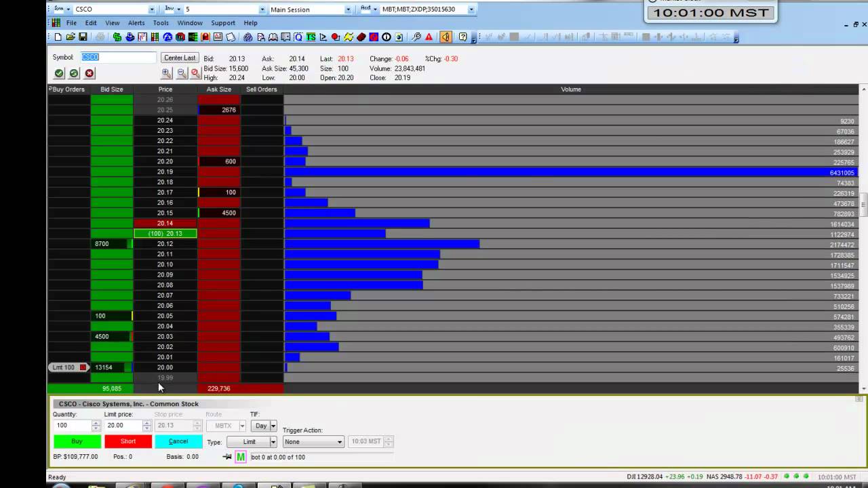Open the Tools menu

coord(161,23)
